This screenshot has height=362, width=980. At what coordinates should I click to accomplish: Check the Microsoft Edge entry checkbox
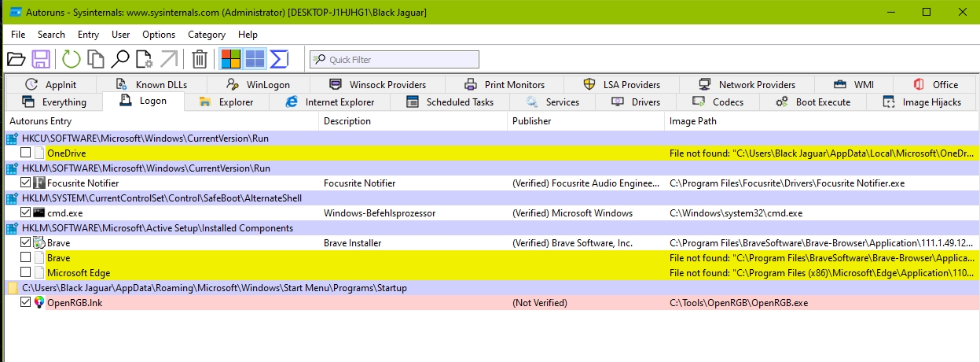26,273
